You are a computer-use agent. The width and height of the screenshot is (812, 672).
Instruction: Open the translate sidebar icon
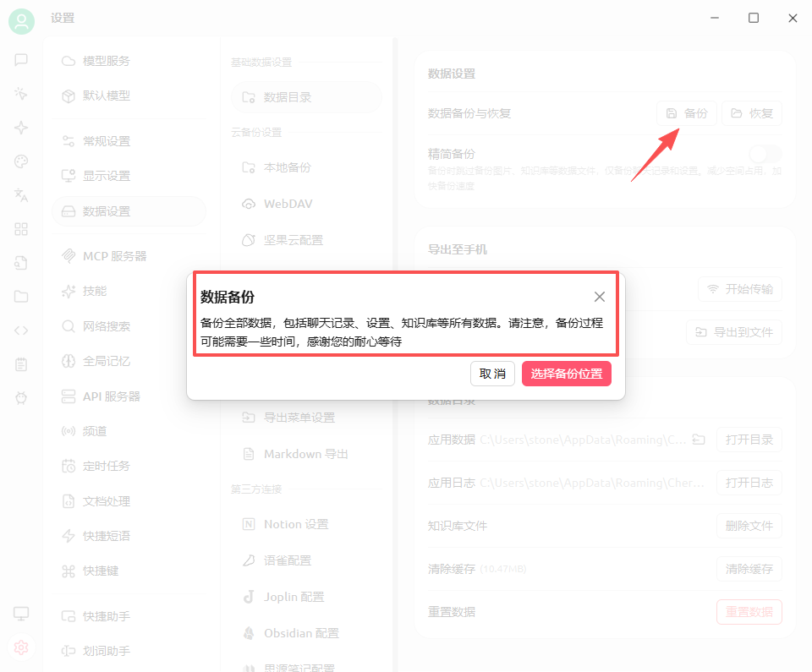(x=21, y=195)
